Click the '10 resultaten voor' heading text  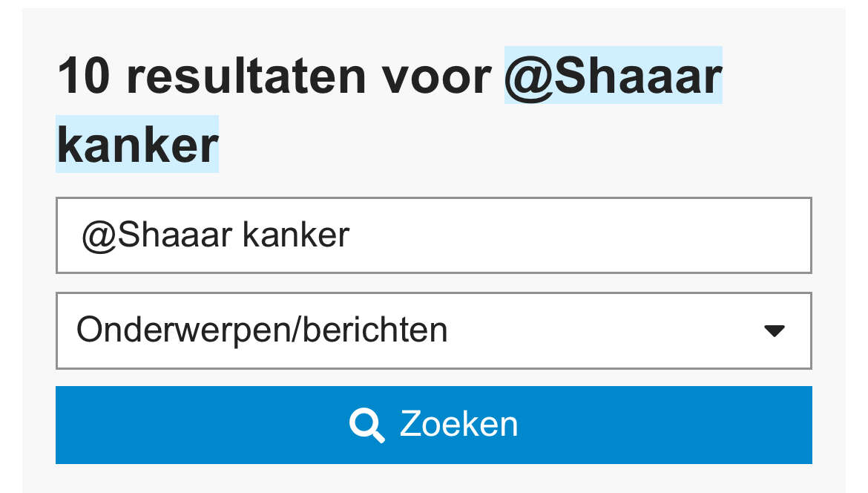[274, 75]
